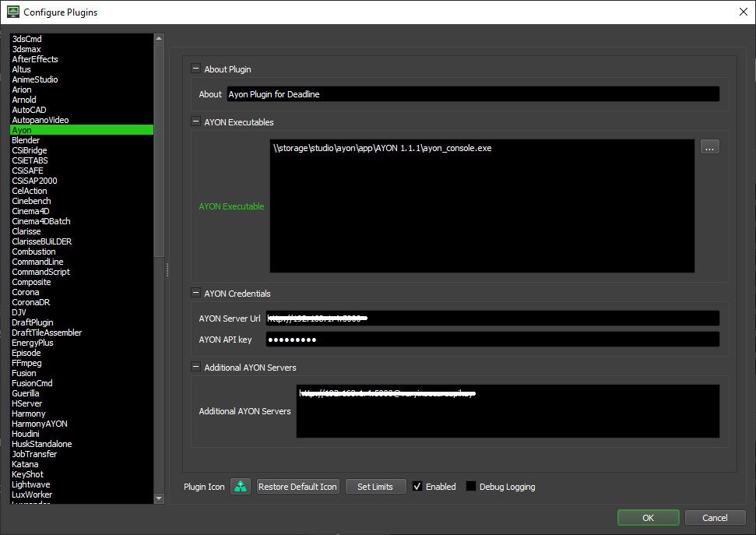Click the AYON Executable path text area

pos(482,206)
